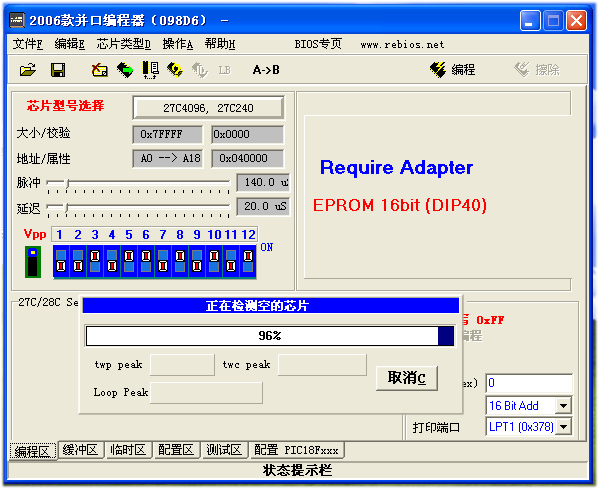Open file with the folder icon
This screenshot has height=489, width=599.
tap(28, 70)
